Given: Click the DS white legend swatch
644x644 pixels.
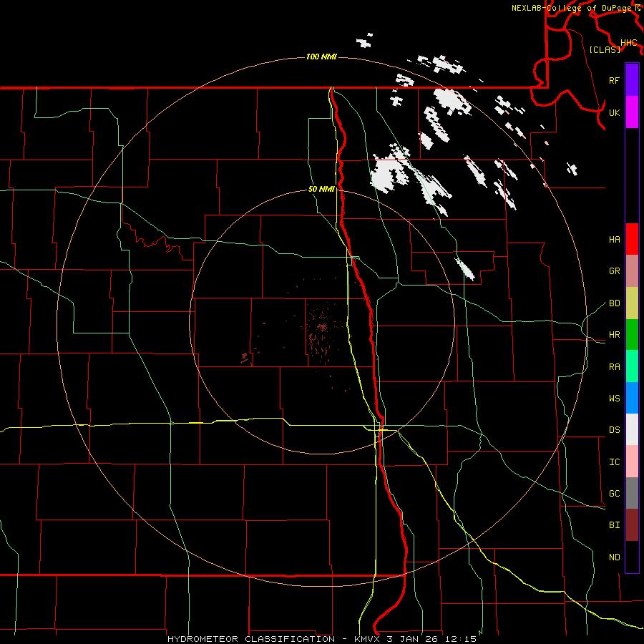Looking at the screenshot, I should (x=632, y=429).
